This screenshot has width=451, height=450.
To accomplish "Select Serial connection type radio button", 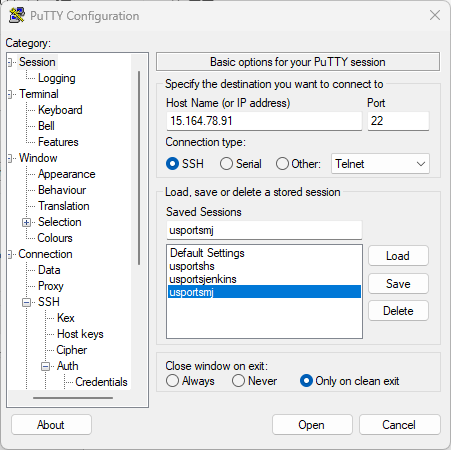I will click(x=226, y=164).
